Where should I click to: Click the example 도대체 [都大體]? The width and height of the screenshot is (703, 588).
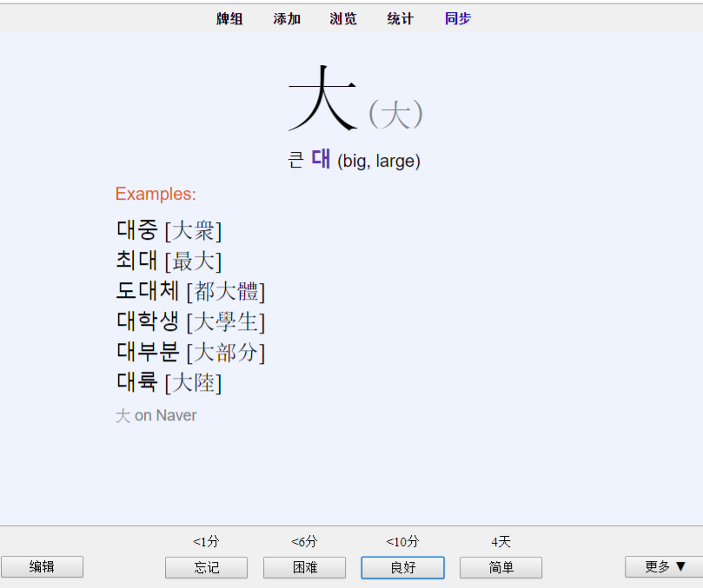(190, 291)
